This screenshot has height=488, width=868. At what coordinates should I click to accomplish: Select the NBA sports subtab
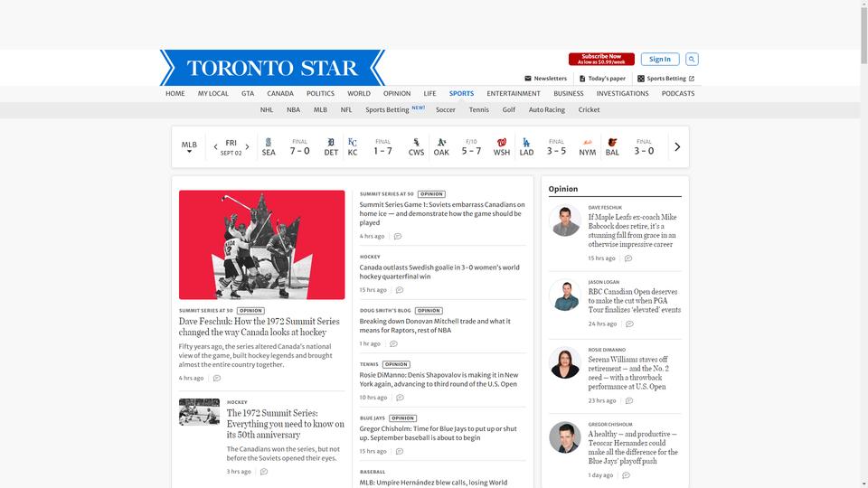pos(293,109)
